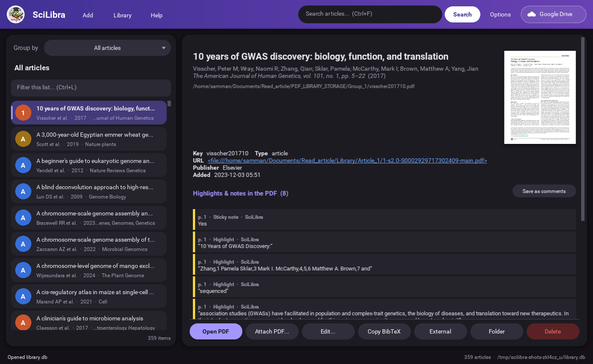Viewport: 593px width, 364px height.
Task: Click the avatar icon for Egyptian emmer wheat article
Action: [x=23, y=139]
